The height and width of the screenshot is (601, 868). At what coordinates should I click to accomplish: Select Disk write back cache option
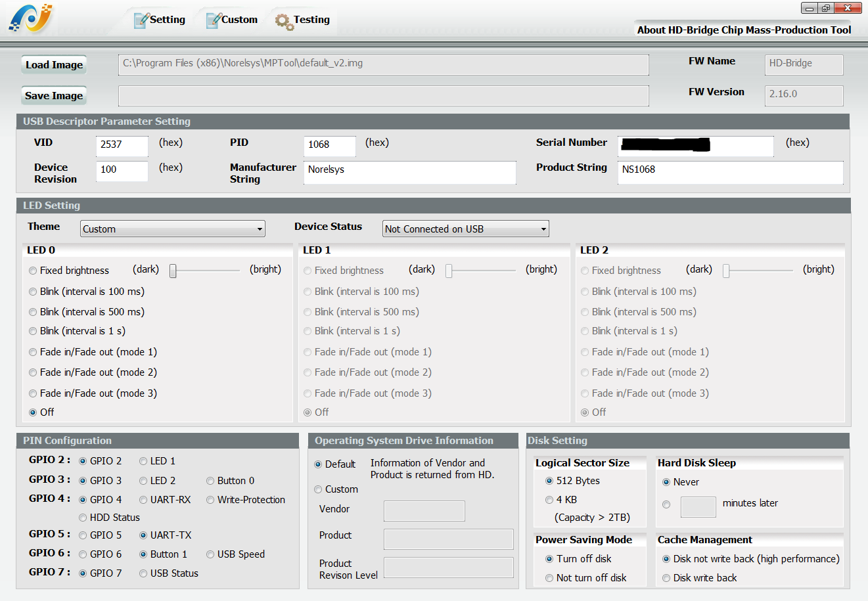700,578
